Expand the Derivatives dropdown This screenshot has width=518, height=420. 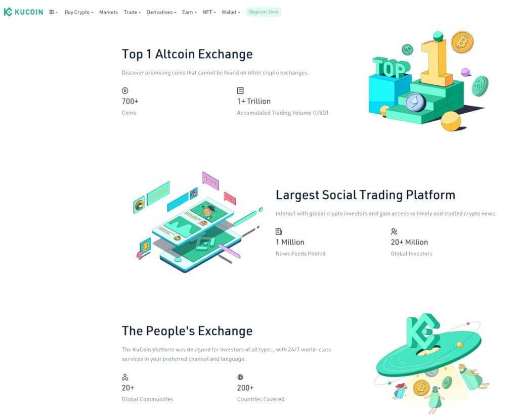(159, 12)
